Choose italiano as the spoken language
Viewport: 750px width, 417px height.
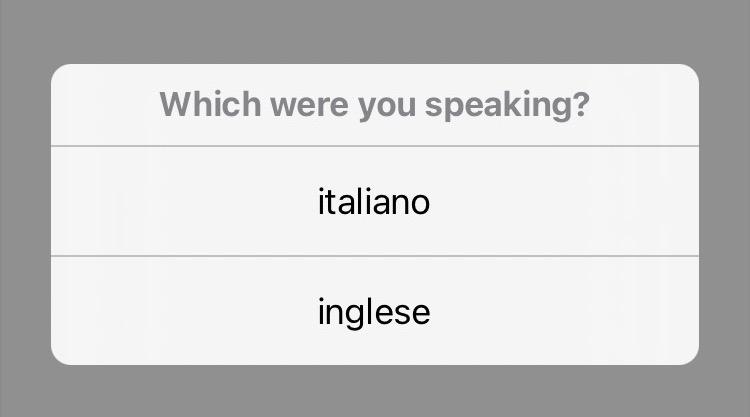point(374,201)
